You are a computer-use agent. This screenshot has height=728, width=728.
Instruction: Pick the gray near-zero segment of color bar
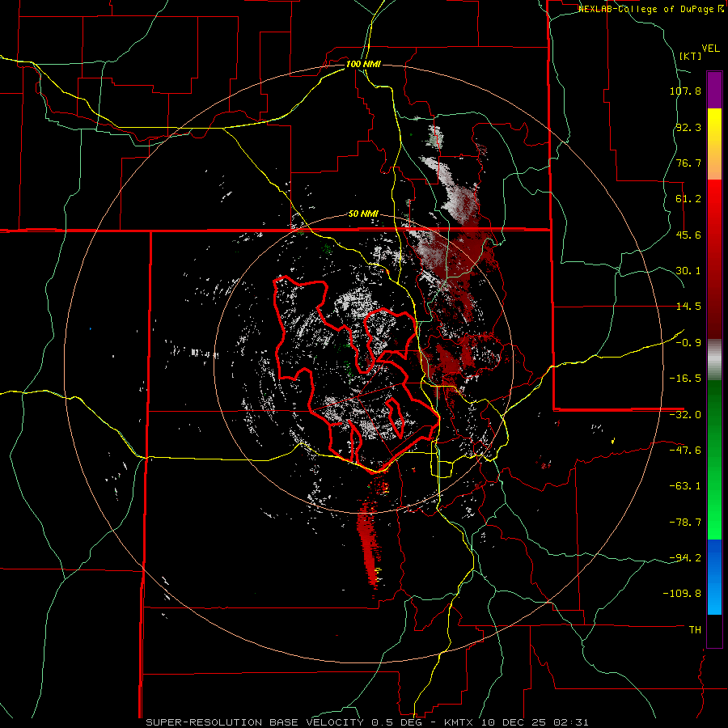[714, 360]
